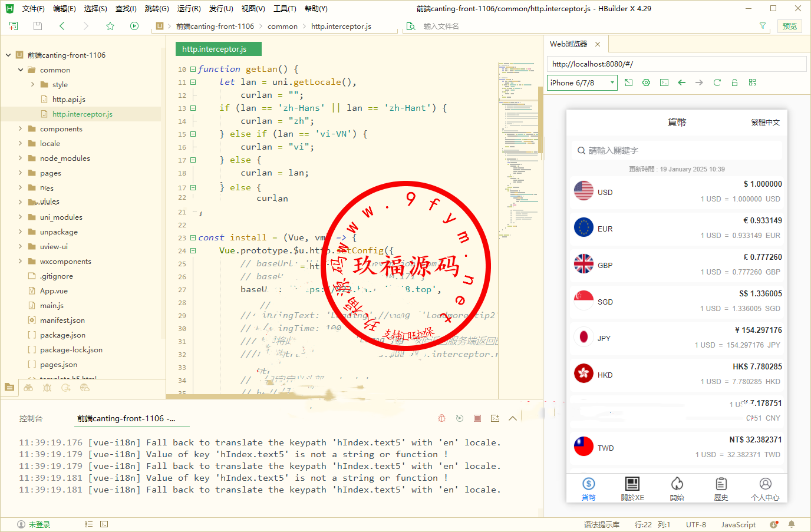Open the 运行(R) menu
Image resolution: width=811 pixels, height=532 pixels.
coord(189,9)
